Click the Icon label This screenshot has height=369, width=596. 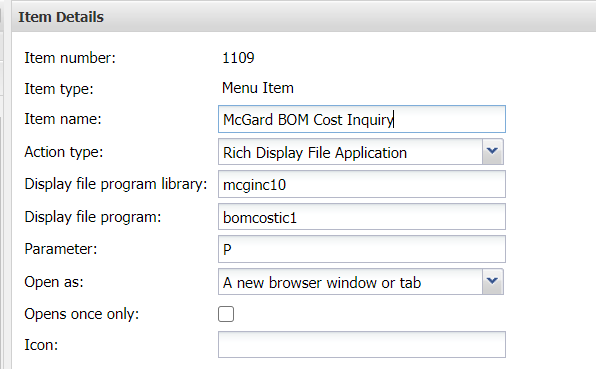(x=41, y=345)
